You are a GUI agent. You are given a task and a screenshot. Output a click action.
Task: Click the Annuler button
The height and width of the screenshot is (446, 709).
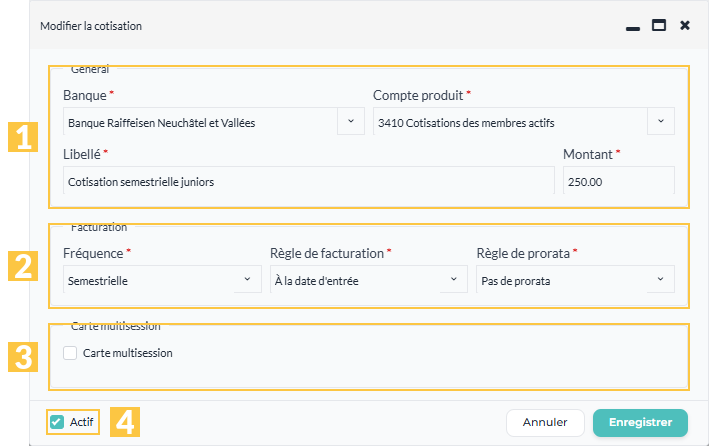[545, 422]
